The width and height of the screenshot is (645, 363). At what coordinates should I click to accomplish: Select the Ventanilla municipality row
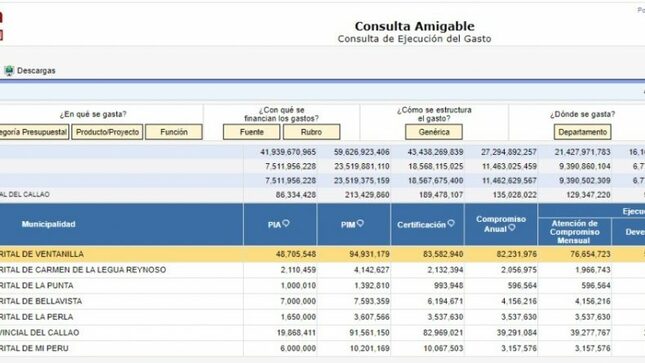click(322, 254)
